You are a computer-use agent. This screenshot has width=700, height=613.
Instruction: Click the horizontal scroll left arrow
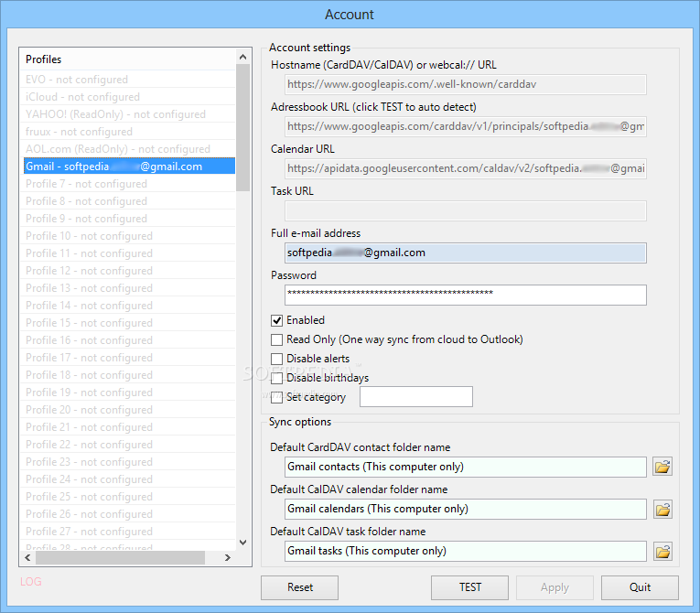27,557
